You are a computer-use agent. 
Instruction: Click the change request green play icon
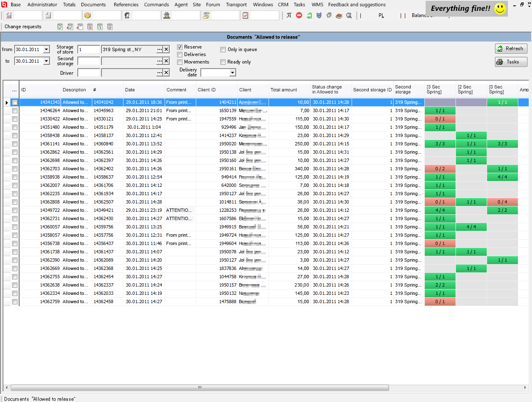pos(100,27)
